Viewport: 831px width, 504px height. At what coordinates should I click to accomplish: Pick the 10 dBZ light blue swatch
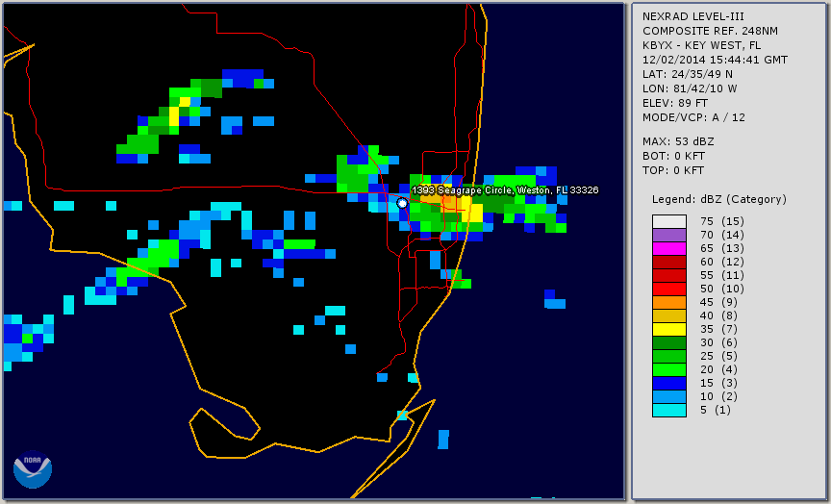coord(669,396)
